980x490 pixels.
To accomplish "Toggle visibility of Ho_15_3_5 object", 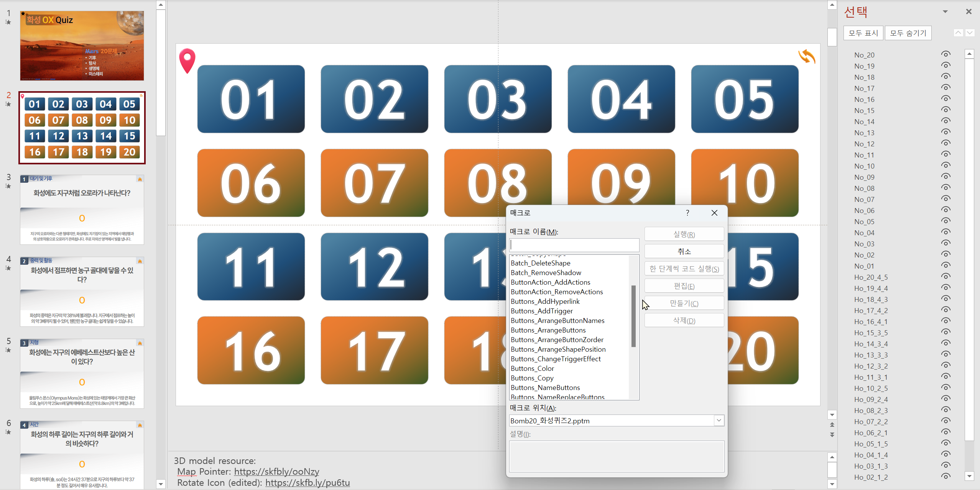I will [x=945, y=332].
